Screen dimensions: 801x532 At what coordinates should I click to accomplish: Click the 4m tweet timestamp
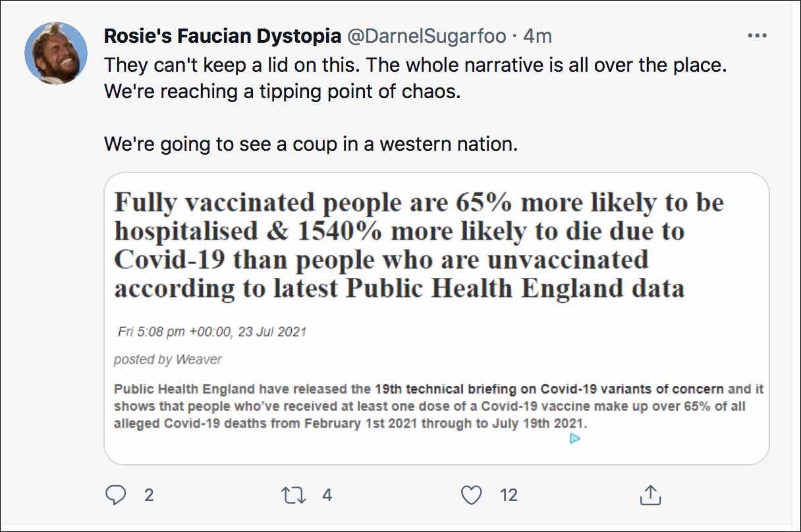click(x=537, y=36)
